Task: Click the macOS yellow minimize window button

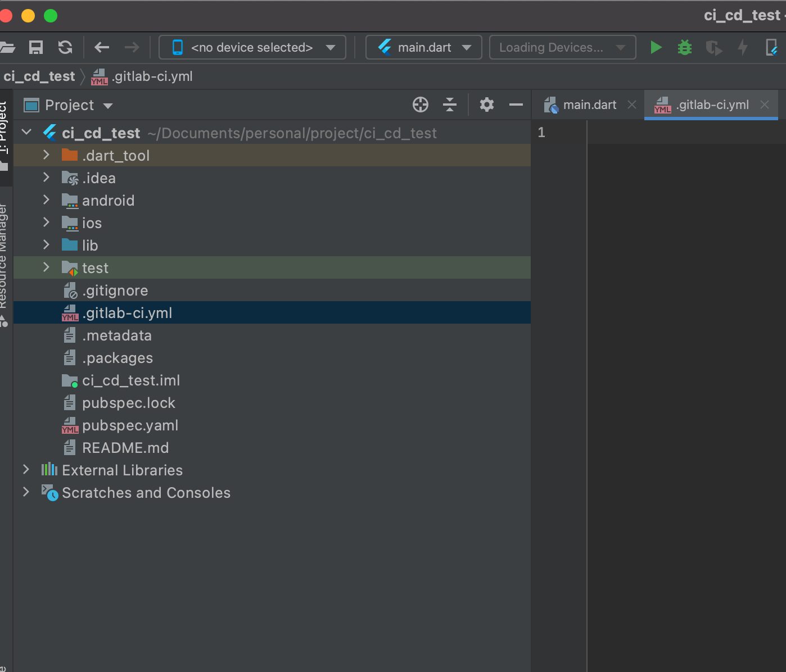Action: tap(28, 16)
